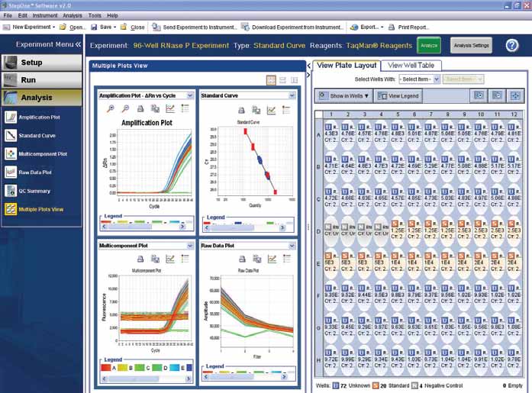Expand the Show in Wells dropdown
This screenshot has width=532, height=393.
(349, 96)
